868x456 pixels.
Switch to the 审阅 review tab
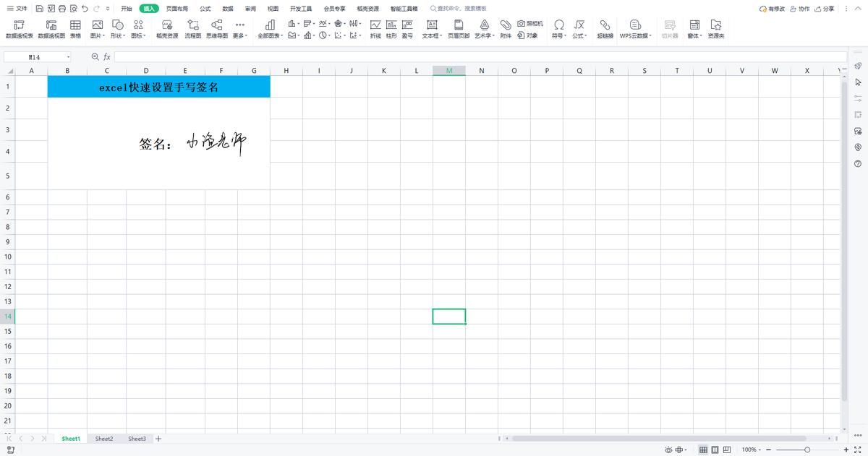click(250, 9)
